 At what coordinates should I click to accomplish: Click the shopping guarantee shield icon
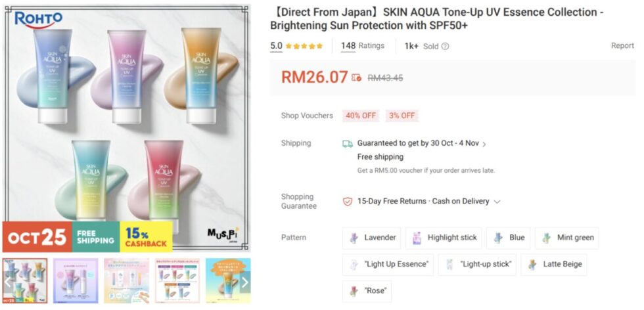(x=348, y=202)
